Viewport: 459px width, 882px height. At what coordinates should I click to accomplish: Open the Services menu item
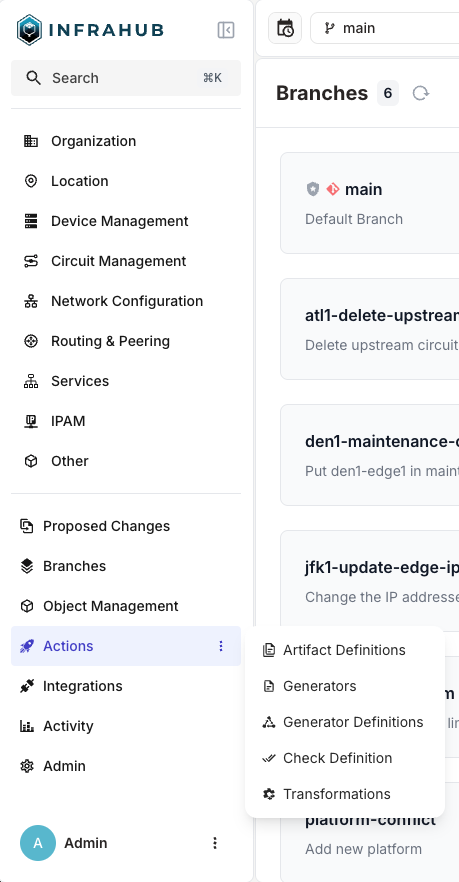126,381
